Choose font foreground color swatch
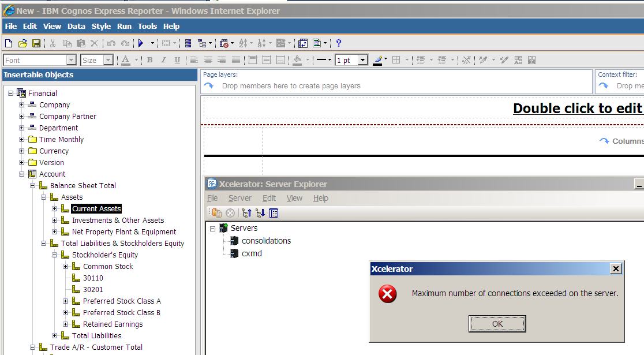 click(126, 60)
